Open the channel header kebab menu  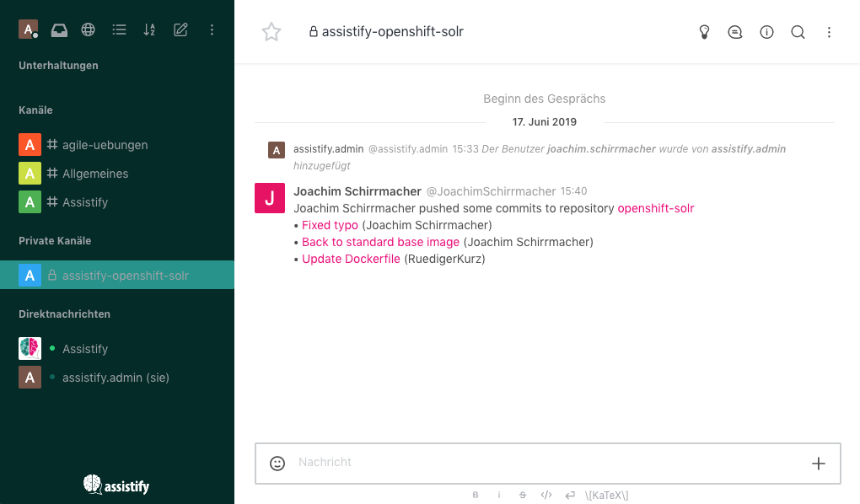coord(829,32)
